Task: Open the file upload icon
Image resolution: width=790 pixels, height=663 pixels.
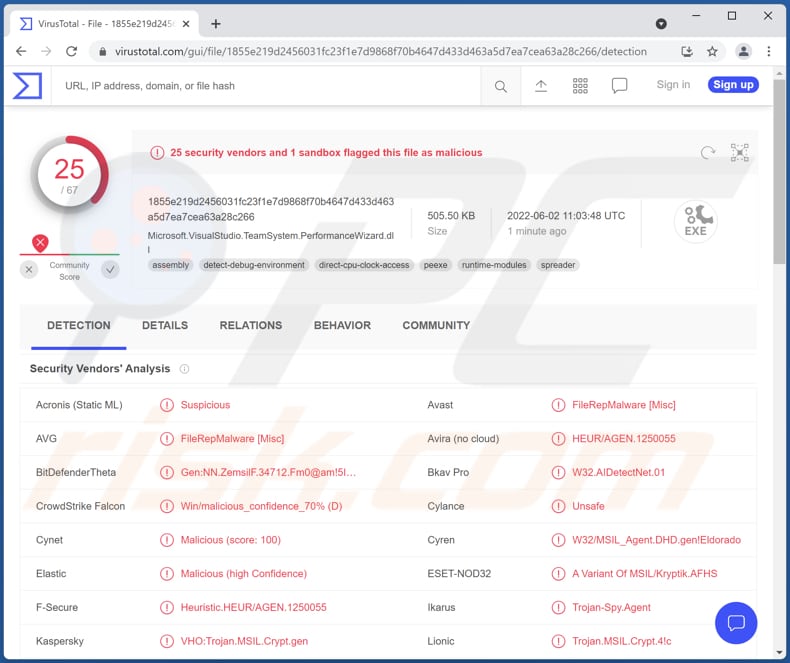Action: click(x=541, y=86)
